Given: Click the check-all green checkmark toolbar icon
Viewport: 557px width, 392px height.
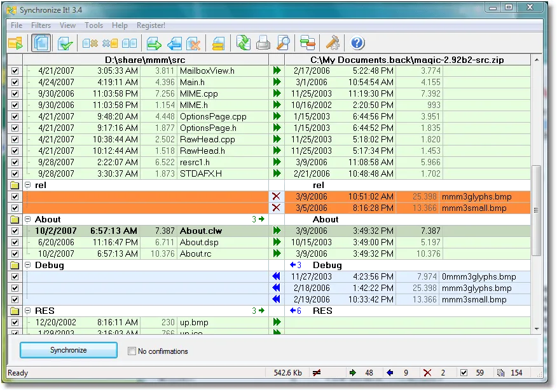Looking at the screenshot, I should click(65, 43).
